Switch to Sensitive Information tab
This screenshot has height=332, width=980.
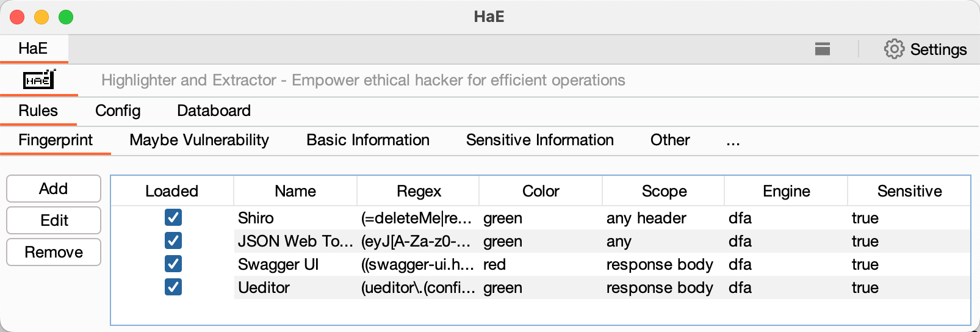tap(539, 140)
